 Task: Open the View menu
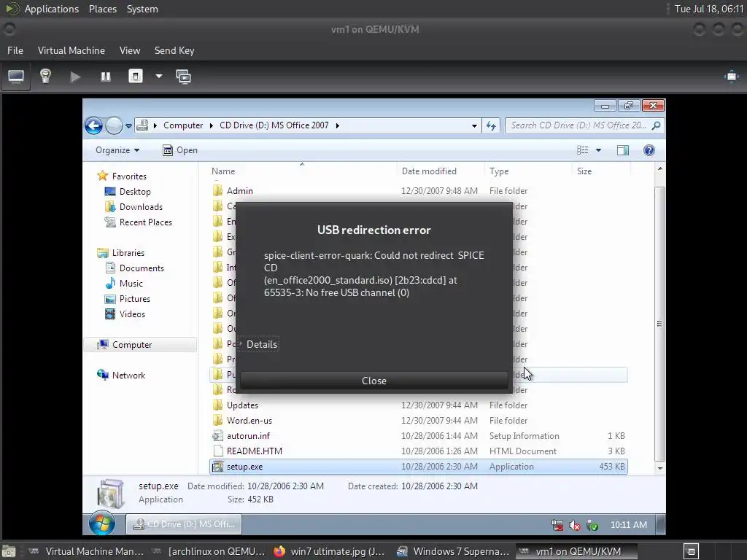pos(130,50)
